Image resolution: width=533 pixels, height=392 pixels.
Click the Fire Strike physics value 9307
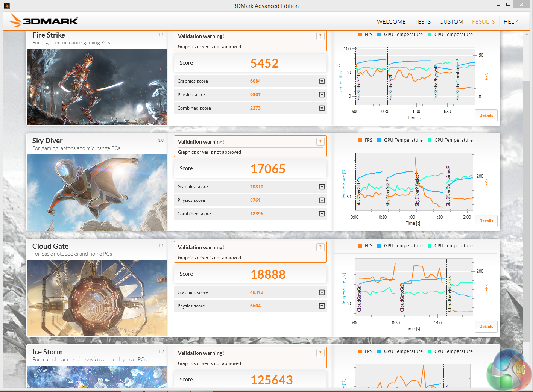coord(255,95)
